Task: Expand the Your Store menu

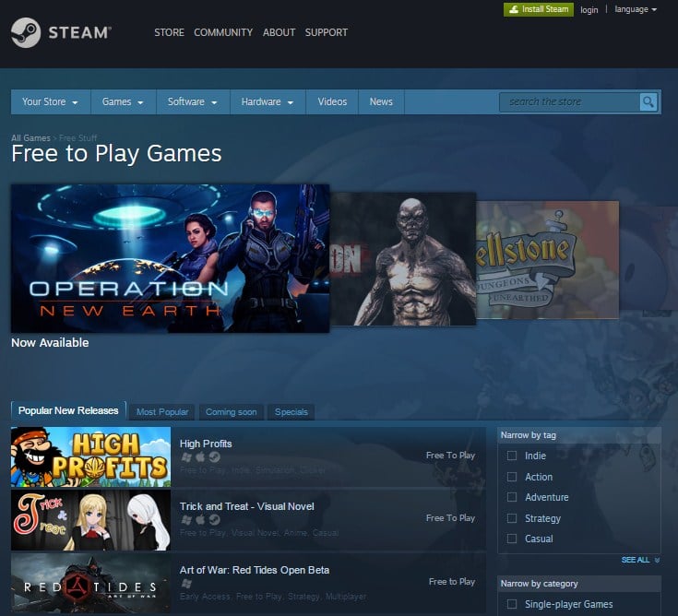Action: 51,102
